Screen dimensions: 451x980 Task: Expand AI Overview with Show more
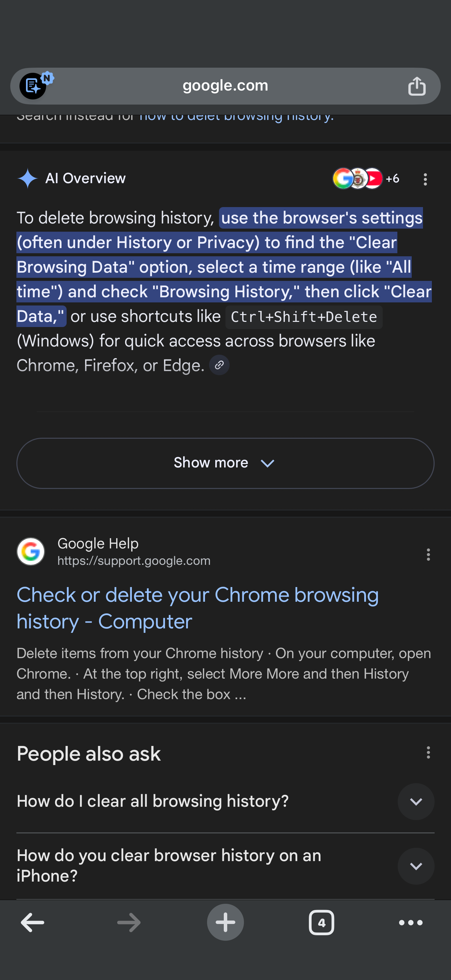pyautogui.click(x=225, y=463)
